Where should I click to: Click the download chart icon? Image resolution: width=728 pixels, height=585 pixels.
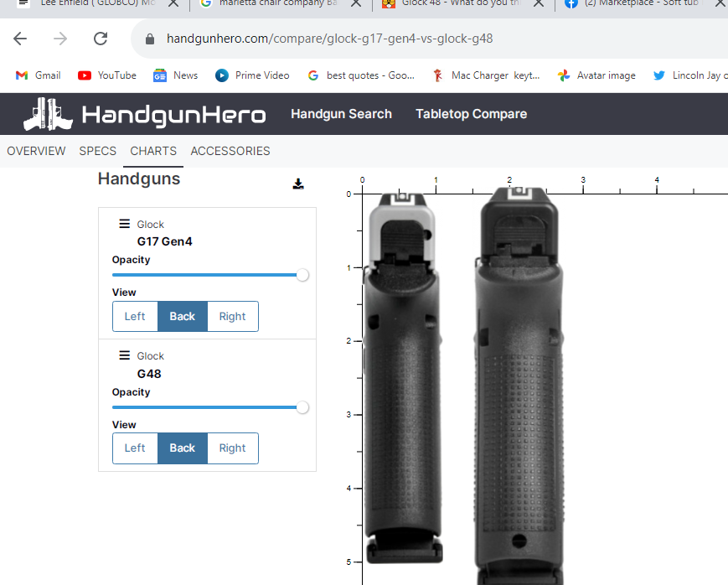[x=298, y=184]
